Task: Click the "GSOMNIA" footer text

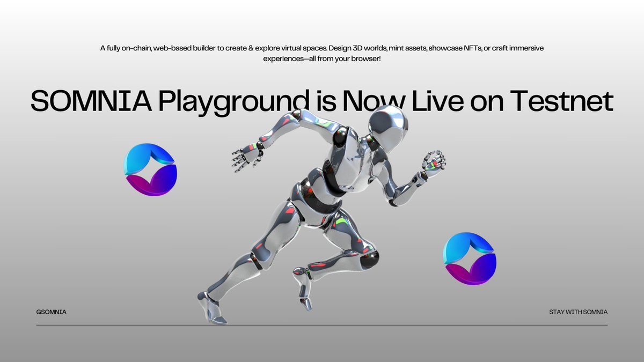Action: click(x=52, y=312)
